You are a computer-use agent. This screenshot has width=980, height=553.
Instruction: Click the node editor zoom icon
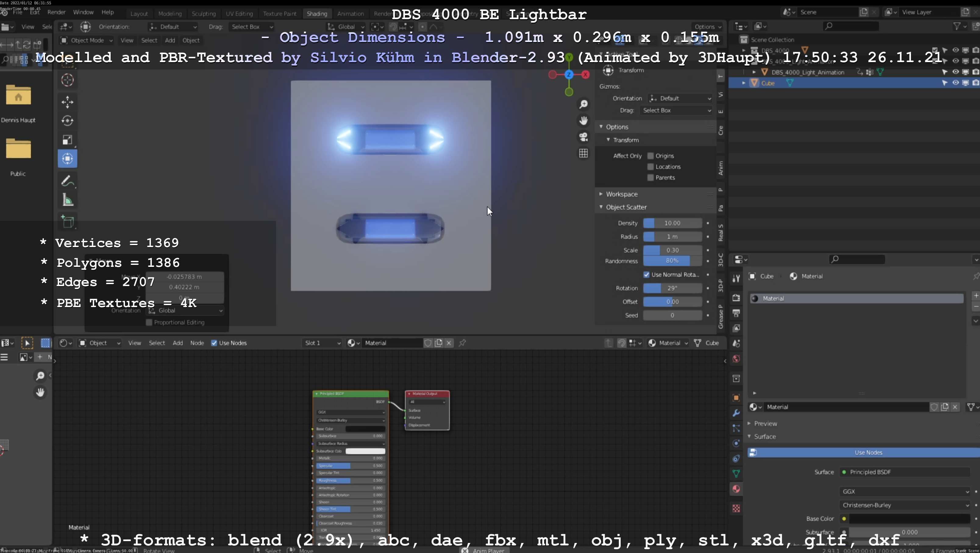40,376
